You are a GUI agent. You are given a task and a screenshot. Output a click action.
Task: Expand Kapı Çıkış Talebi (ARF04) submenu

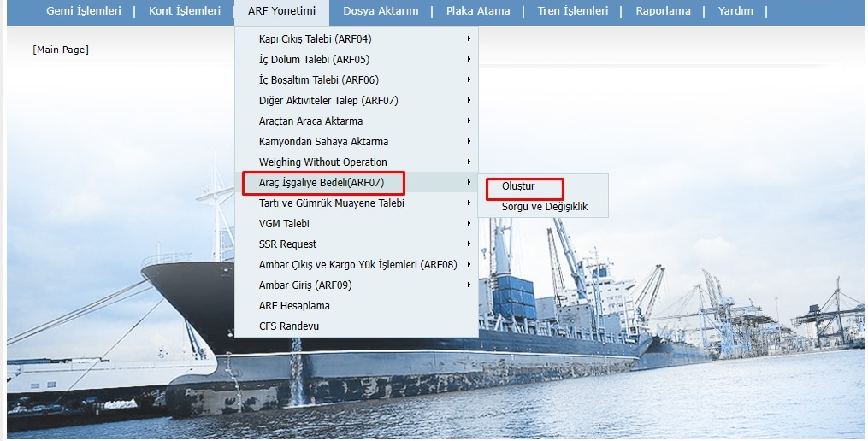coord(315,38)
